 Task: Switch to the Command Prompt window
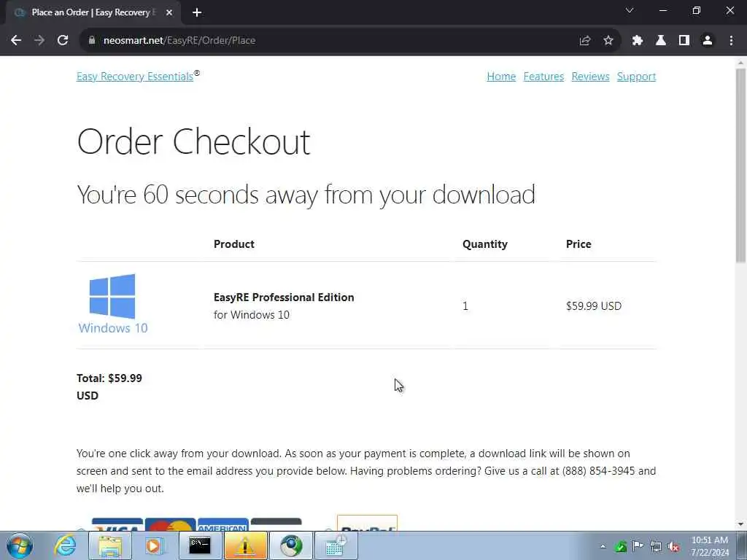click(x=200, y=545)
